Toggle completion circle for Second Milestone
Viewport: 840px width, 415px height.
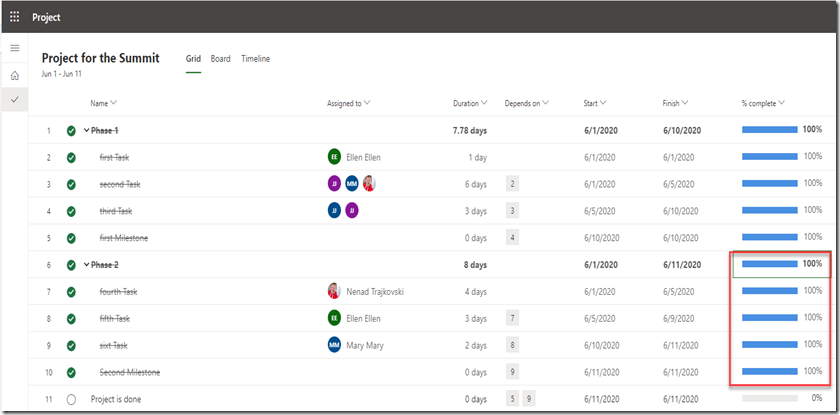pos(71,372)
